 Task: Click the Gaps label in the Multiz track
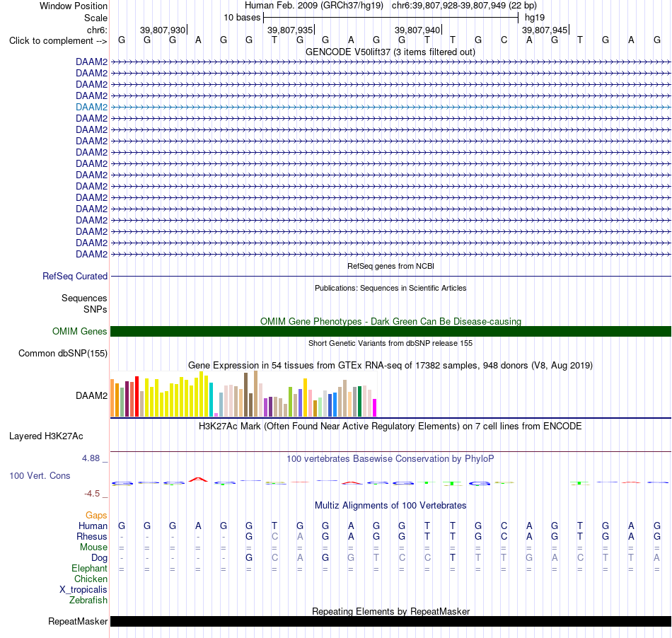pyautogui.click(x=96, y=516)
